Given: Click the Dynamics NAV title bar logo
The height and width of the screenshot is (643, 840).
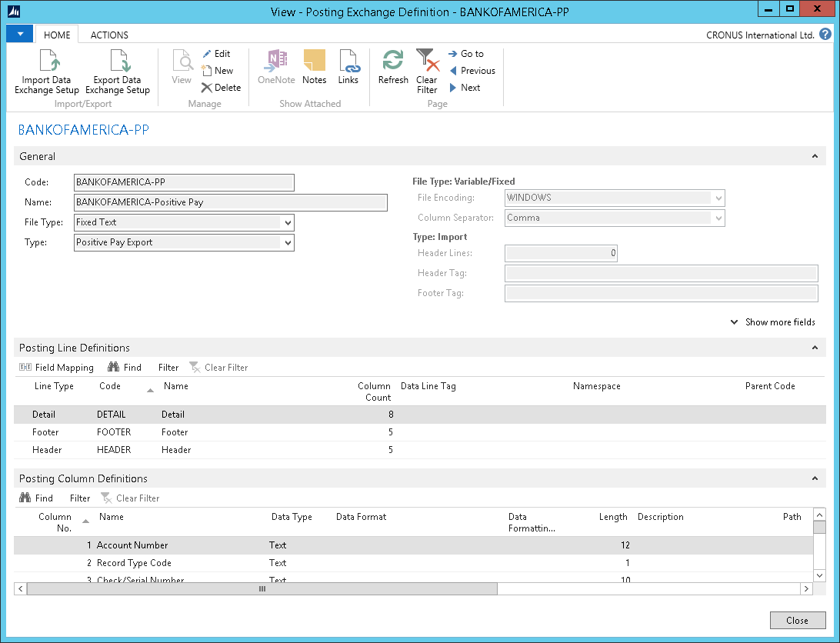Looking at the screenshot, I should [x=14, y=12].
